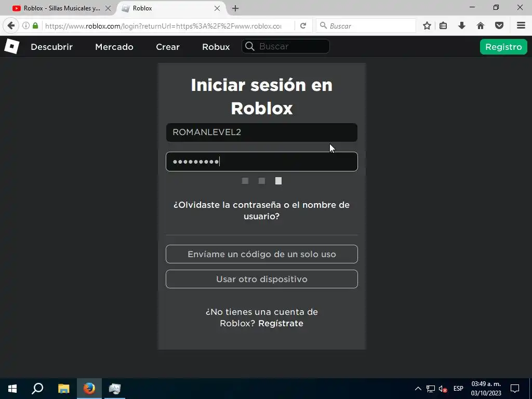Open a new tab with plus icon
Viewport: 532px width, 399px height.
[235, 8]
